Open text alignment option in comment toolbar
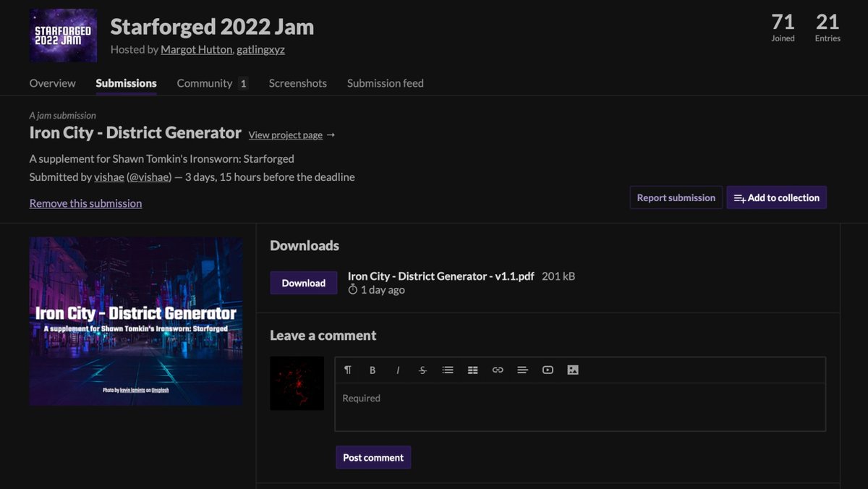868x489 pixels. pyautogui.click(x=522, y=370)
